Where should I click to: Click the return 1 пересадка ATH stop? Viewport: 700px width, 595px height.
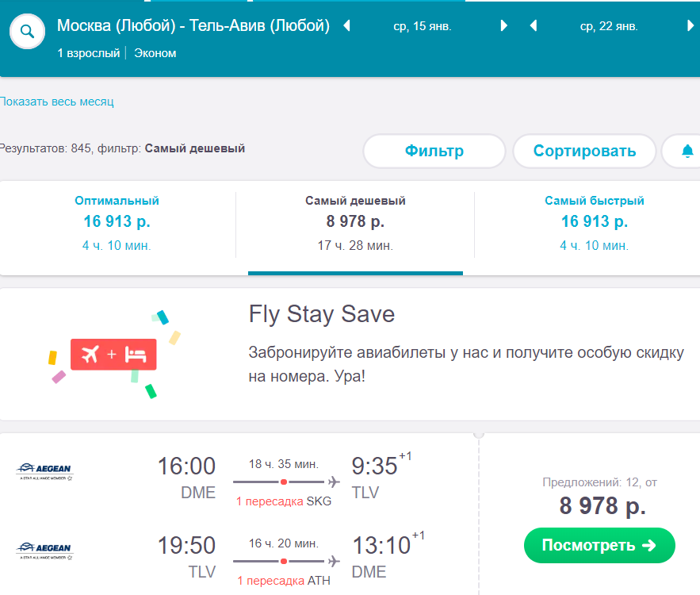pyautogui.click(x=284, y=581)
